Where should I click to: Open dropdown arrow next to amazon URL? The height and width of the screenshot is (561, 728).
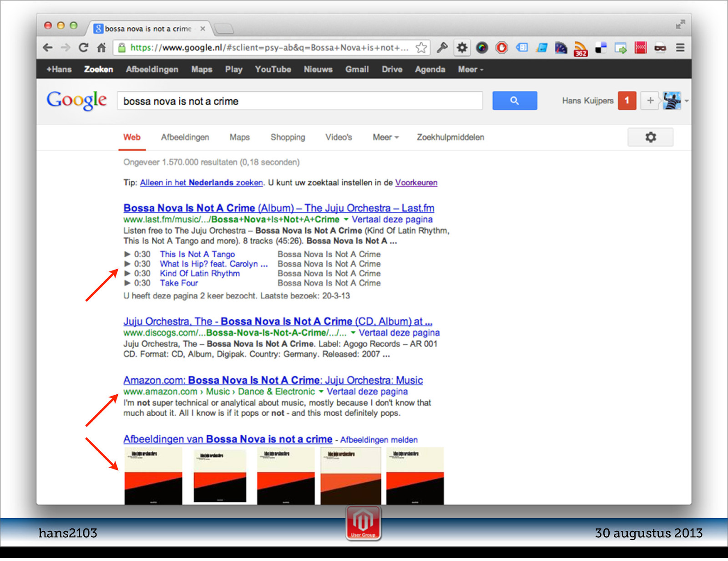pos(321,392)
